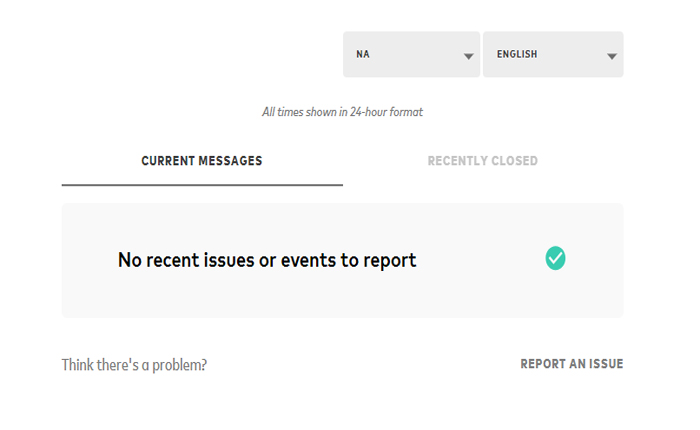Image resolution: width=700 pixels, height=430 pixels.
Task: Click the word "CLOSED" in second tab
Action: click(514, 161)
